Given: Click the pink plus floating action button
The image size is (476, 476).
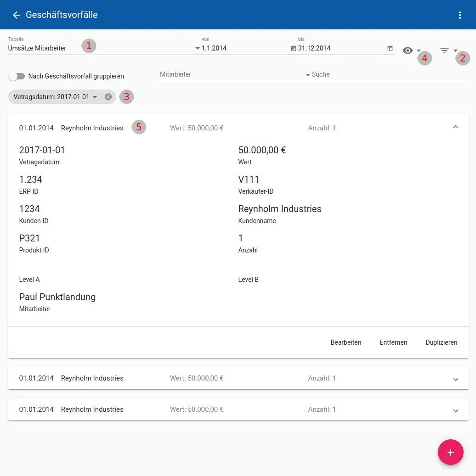Looking at the screenshot, I should pos(451,452).
